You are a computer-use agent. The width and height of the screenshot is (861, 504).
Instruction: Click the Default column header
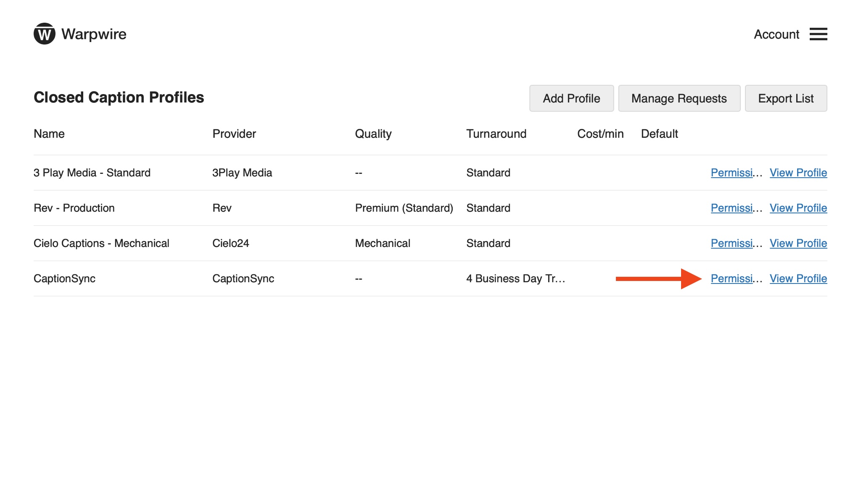pos(660,134)
